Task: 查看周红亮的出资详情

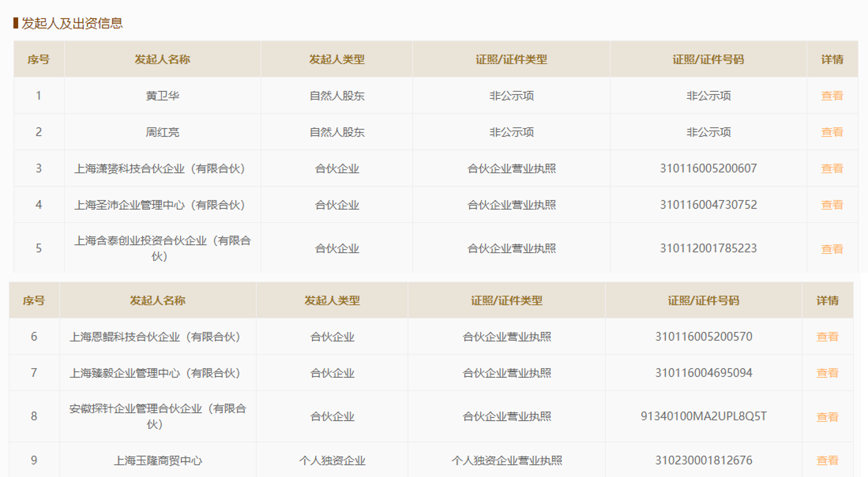Action: click(832, 132)
